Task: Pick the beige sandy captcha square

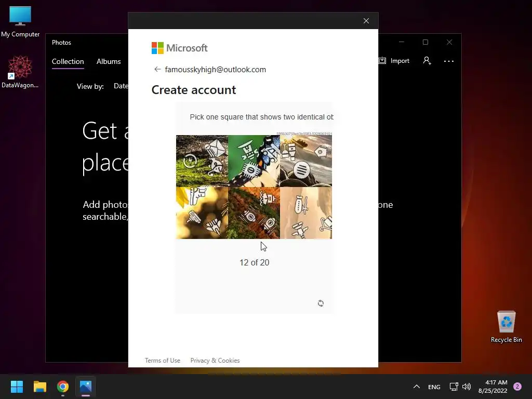Action: (x=305, y=212)
